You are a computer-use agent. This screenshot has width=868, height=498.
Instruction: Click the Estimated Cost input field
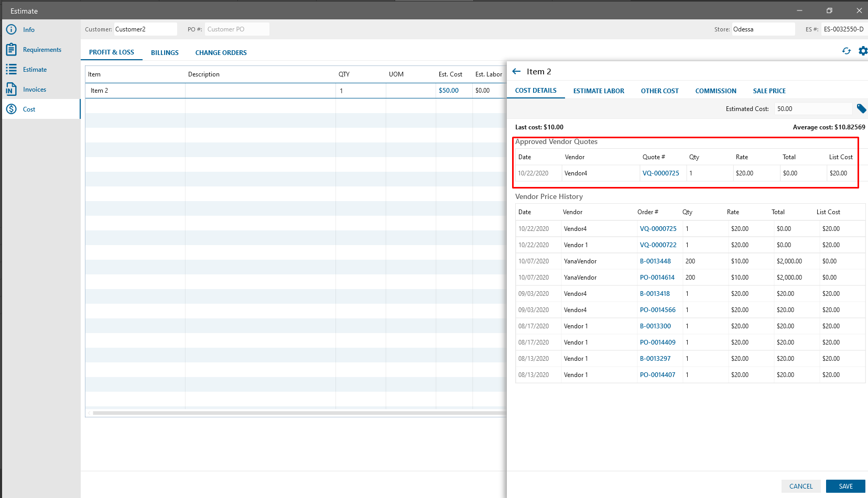pyautogui.click(x=812, y=109)
